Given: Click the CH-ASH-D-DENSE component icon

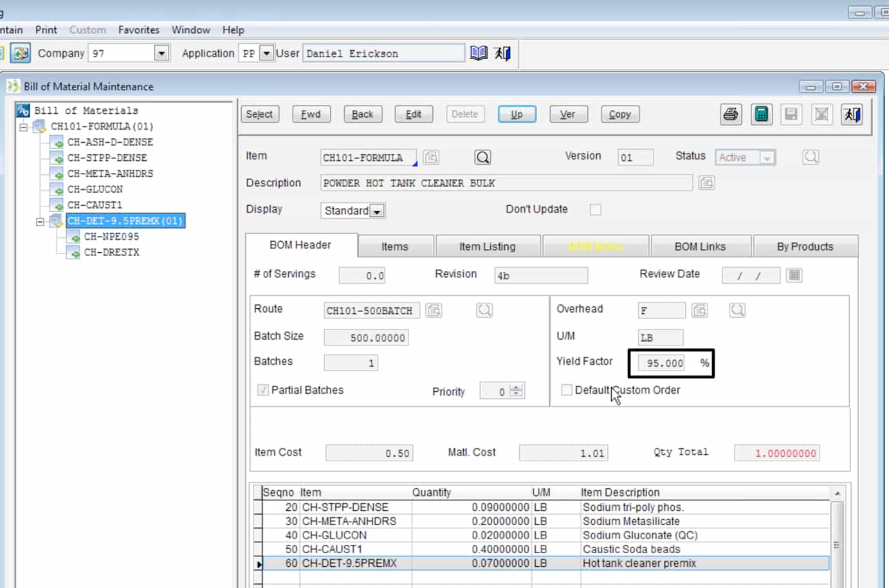Looking at the screenshot, I should (57, 142).
